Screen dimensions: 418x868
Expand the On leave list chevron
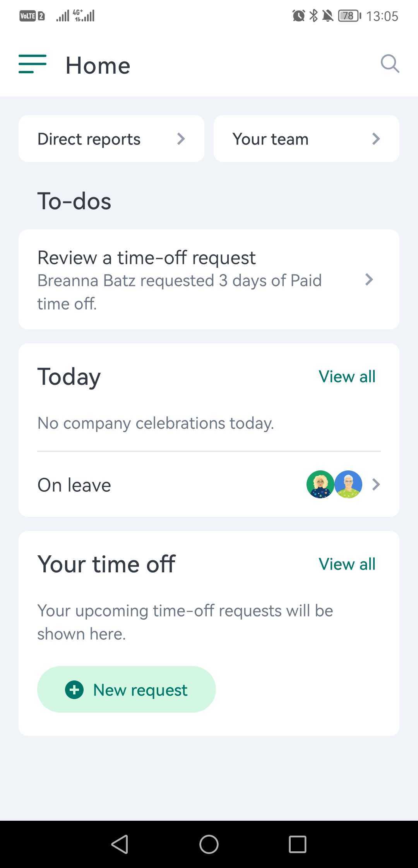376,484
